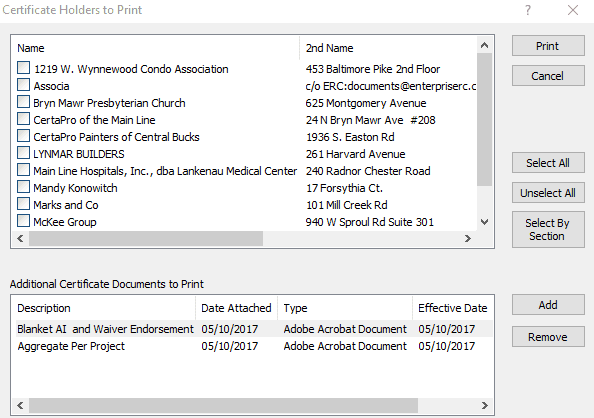This screenshot has height=418, width=594.
Task: Click the Description column header
Action: (x=104, y=308)
